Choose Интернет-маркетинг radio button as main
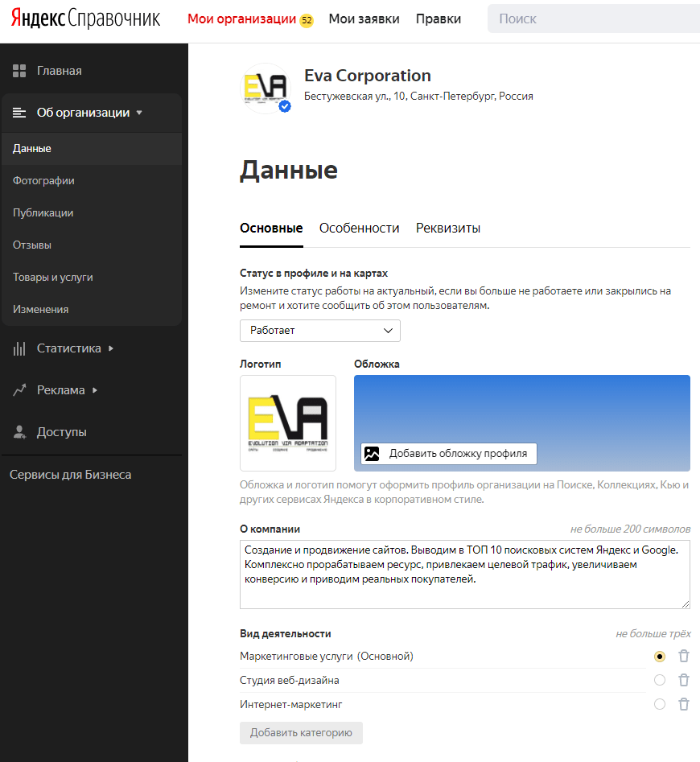This screenshot has height=762, width=700. pyautogui.click(x=660, y=705)
